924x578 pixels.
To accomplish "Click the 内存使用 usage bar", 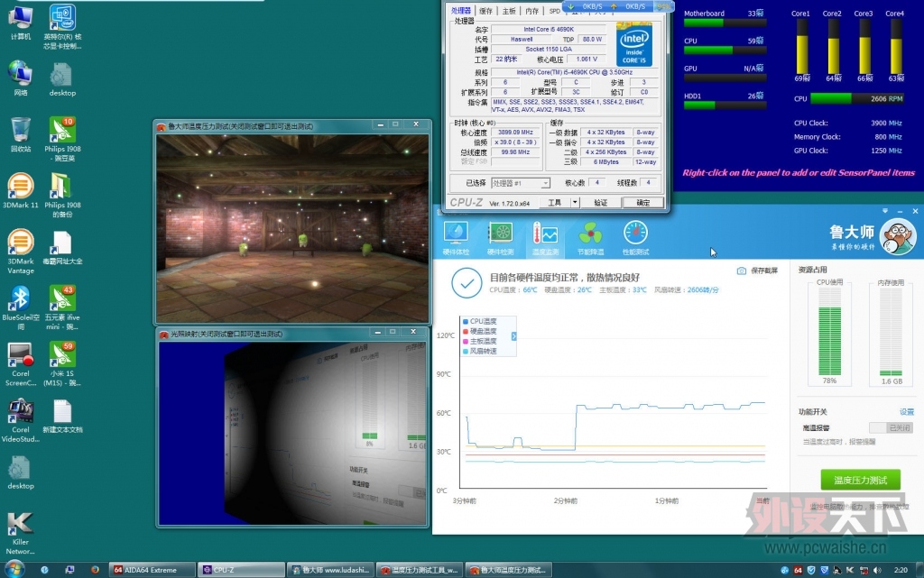I will (891, 333).
